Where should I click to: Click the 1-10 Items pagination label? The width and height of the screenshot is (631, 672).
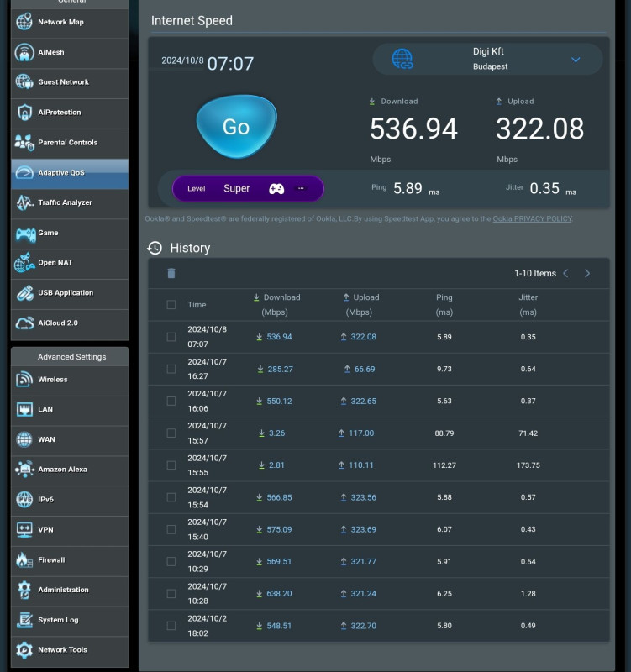click(535, 274)
